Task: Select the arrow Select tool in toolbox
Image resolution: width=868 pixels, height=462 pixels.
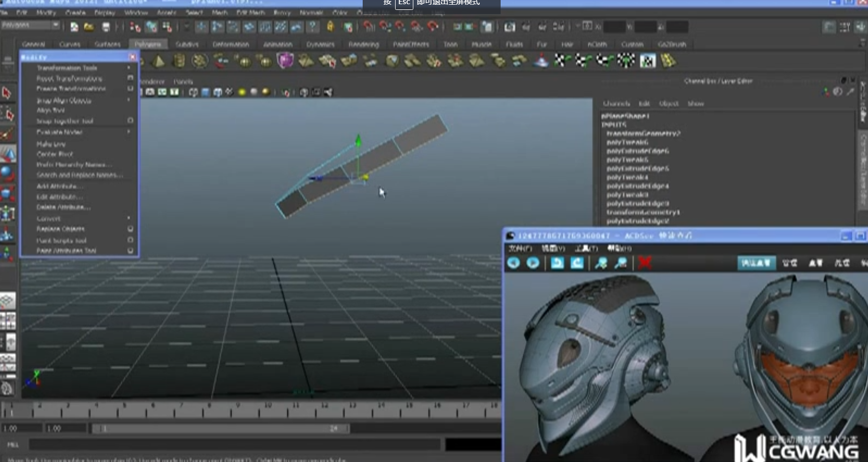Action: 7,93
